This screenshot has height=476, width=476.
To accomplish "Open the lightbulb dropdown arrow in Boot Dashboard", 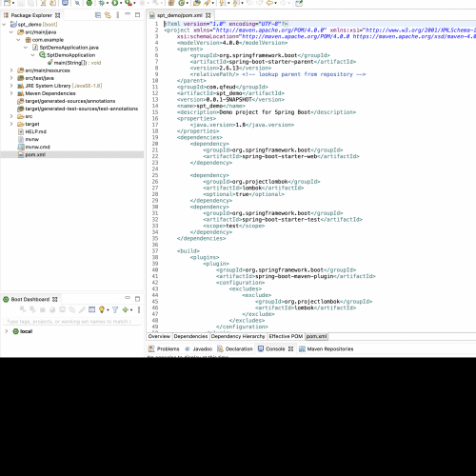I will 108,310.
